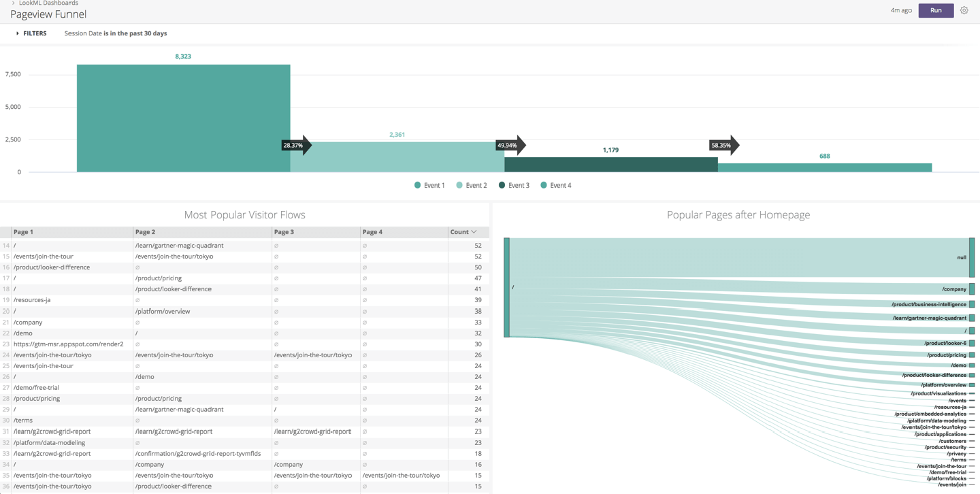Click /confirmation/g2crowd-grid-report-tyvmflds cell
This screenshot has width=980, height=494.
coord(198,454)
